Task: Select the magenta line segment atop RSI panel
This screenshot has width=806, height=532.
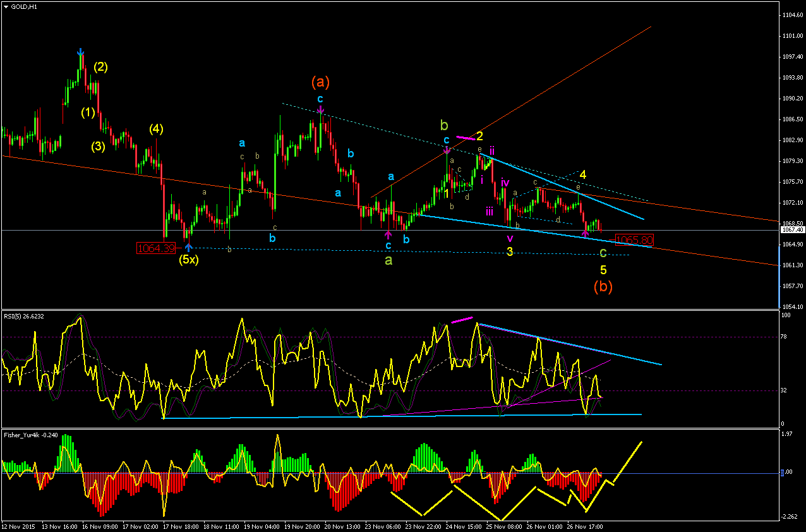Action: (x=462, y=320)
